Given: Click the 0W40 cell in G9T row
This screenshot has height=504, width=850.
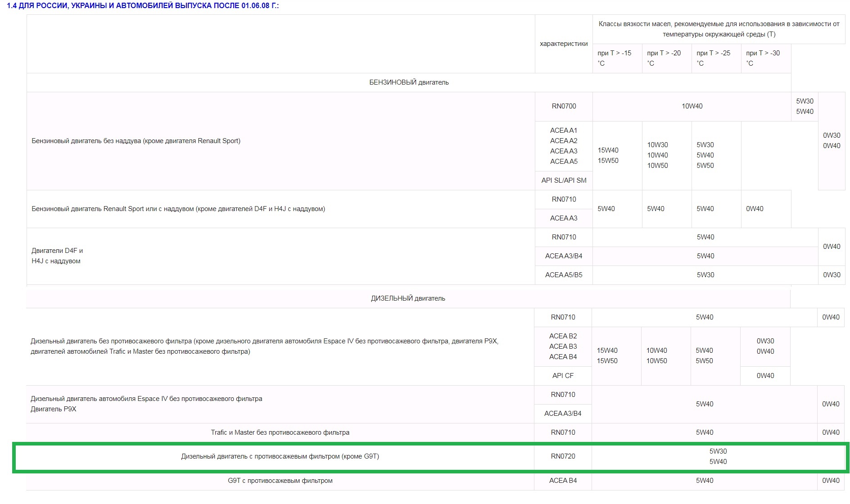Looking at the screenshot, I should coord(831,481).
